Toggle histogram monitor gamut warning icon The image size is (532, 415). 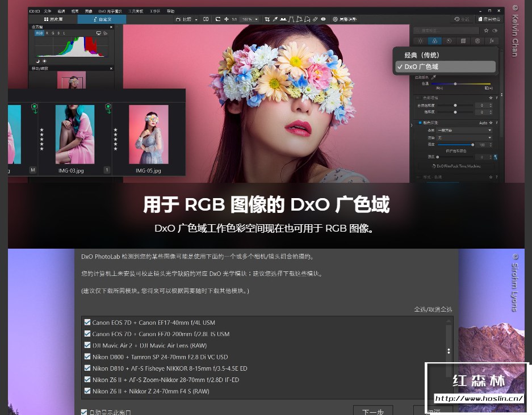point(99,33)
